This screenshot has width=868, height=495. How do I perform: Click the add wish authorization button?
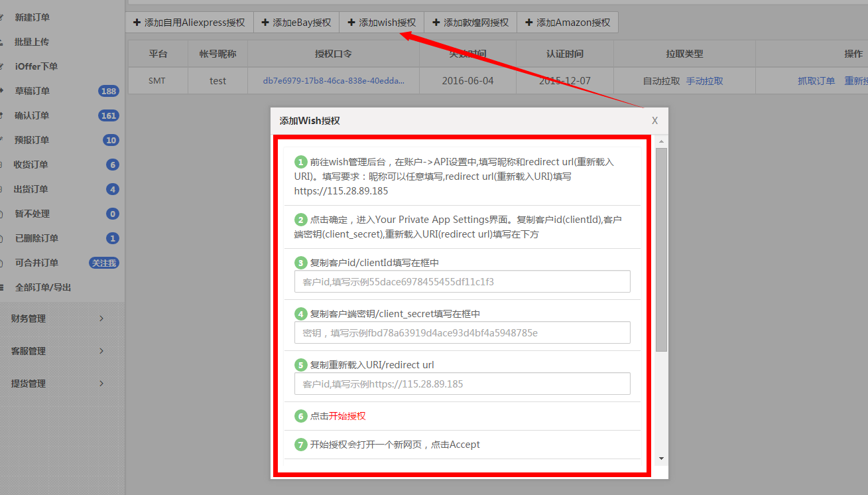click(x=381, y=23)
